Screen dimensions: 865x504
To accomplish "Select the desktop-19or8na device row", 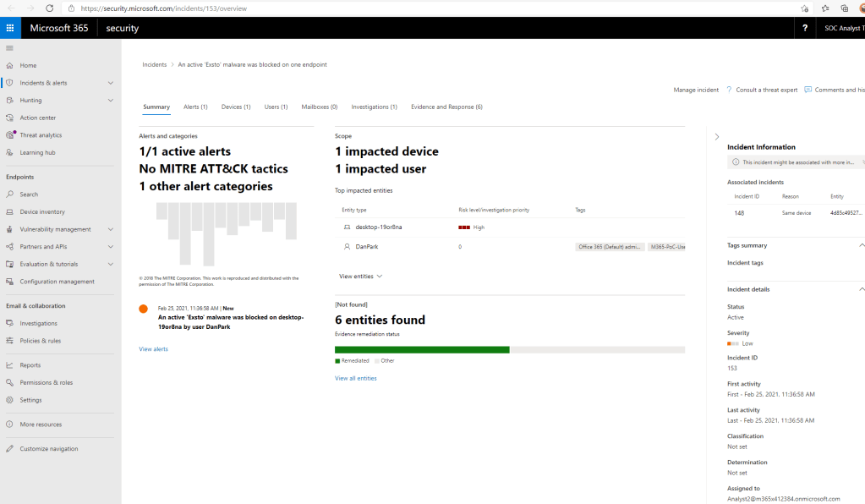I will pyautogui.click(x=378, y=227).
